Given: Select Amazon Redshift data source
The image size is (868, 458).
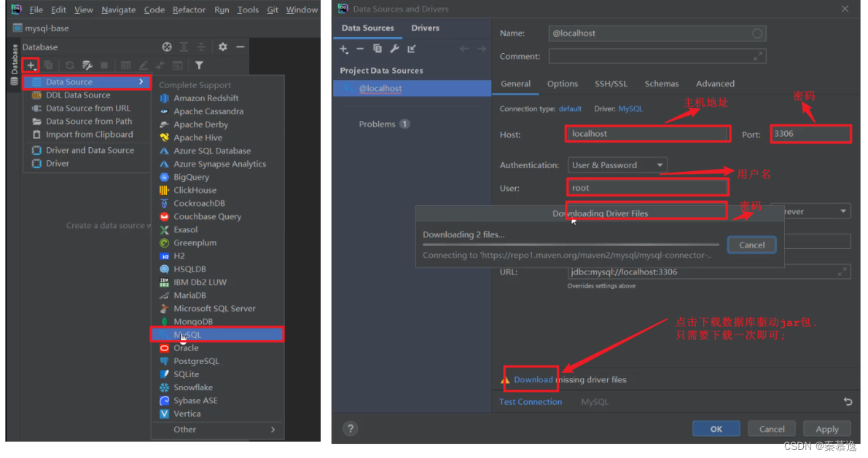Looking at the screenshot, I should [218, 98].
